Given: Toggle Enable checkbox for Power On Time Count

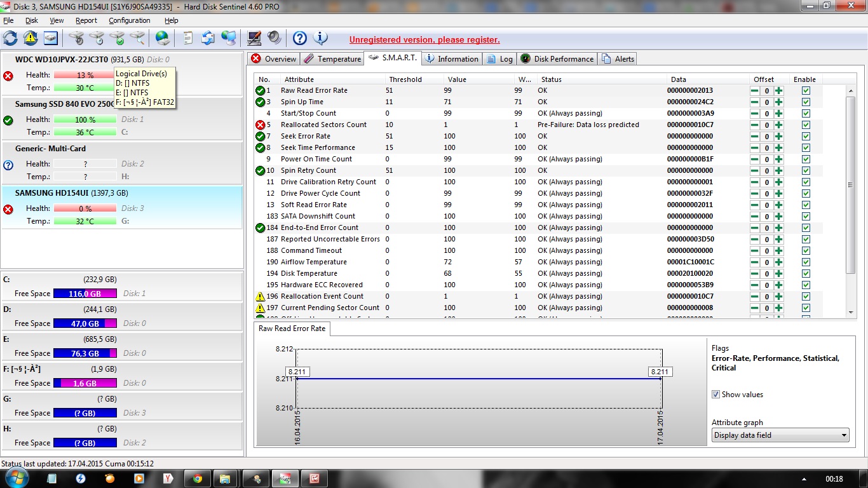Looking at the screenshot, I should click(806, 159).
